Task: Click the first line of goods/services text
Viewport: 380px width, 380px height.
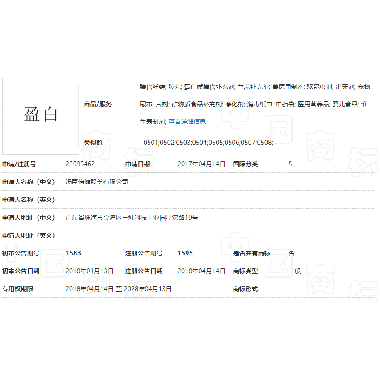Action: 255,87
